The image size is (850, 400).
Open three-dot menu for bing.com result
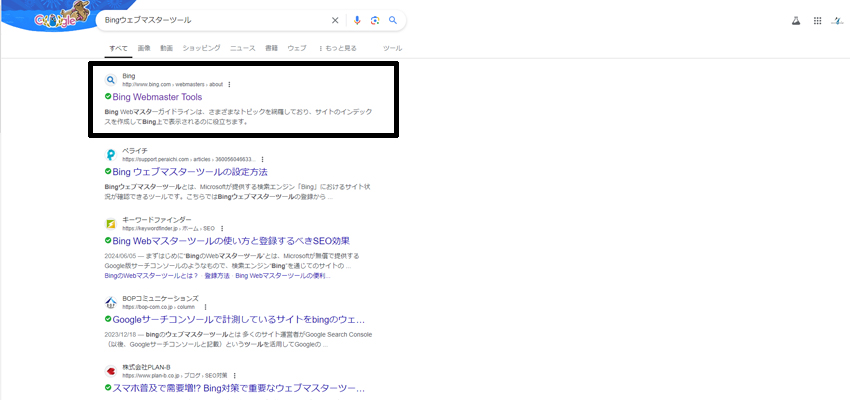(229, 85)
